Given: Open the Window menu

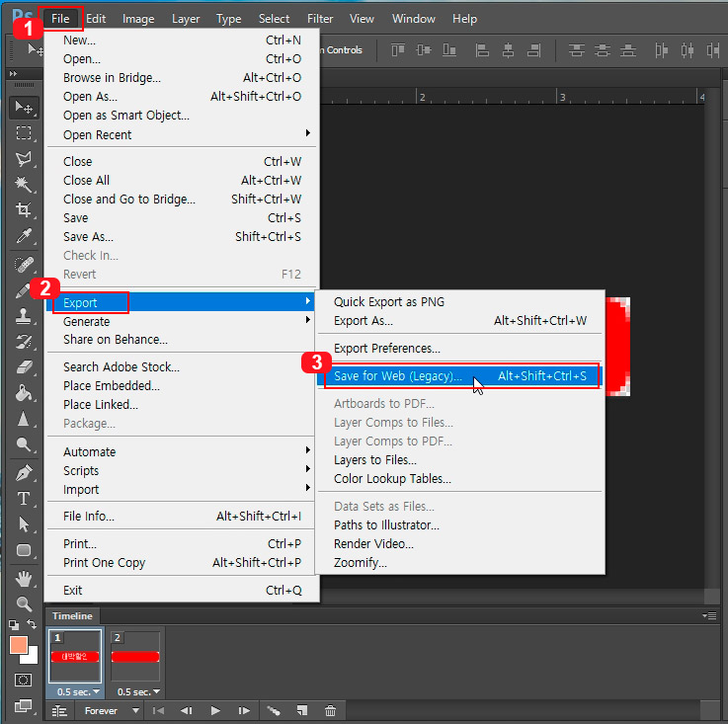Looking at the screenshot, I should tap(413, 19).
